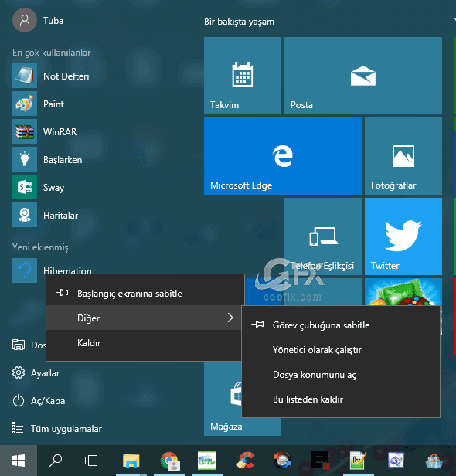
Task: Choose Kaldır in the context menu
Action: (x=145, y=343)
